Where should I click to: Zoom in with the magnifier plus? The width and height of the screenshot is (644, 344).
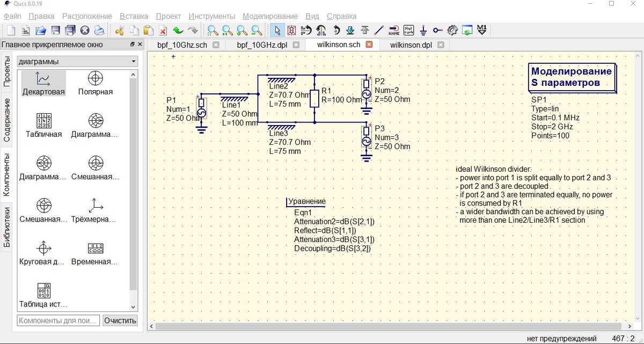click(242, 30)
